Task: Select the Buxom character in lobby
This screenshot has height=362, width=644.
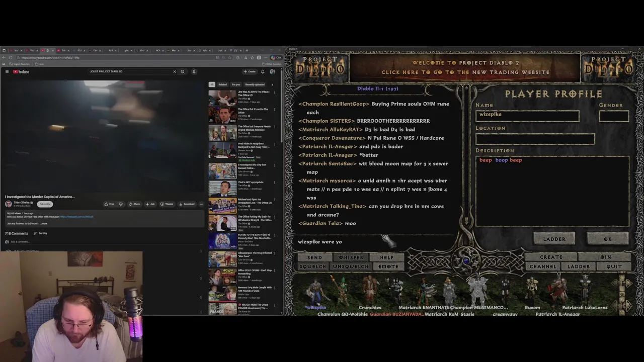Action: 532,293
